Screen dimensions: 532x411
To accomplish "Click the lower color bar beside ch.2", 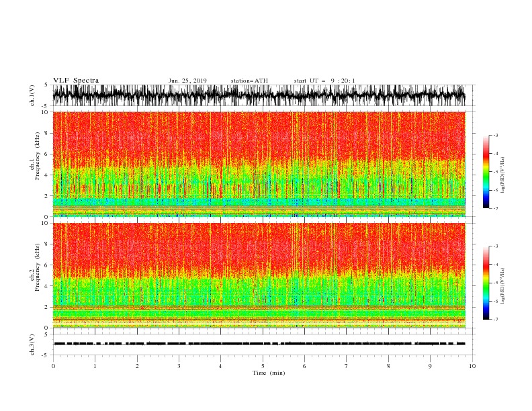I will (x=486, y=283).
